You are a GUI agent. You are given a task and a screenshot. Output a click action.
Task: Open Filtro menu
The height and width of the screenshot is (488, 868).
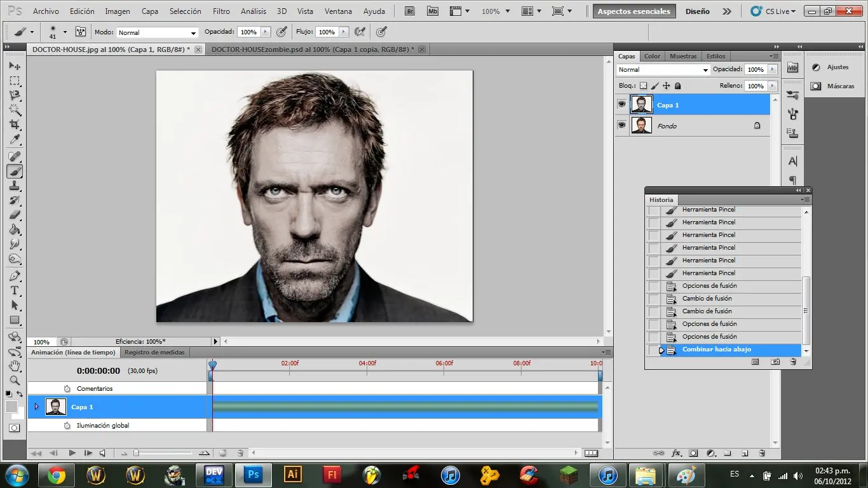[x=221, y=11]
